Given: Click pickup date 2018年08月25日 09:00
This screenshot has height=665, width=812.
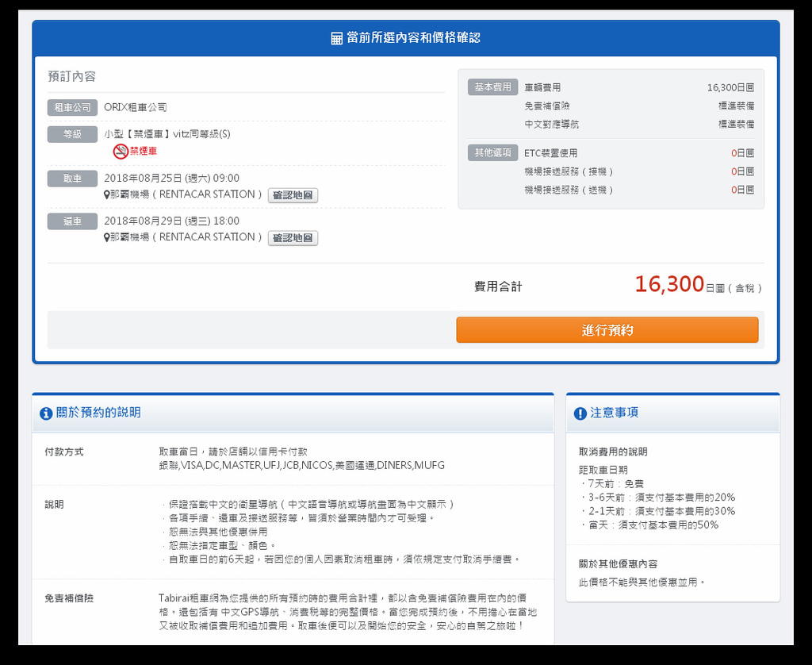Looking at the screenshot, I should click(x=171, y=179).
